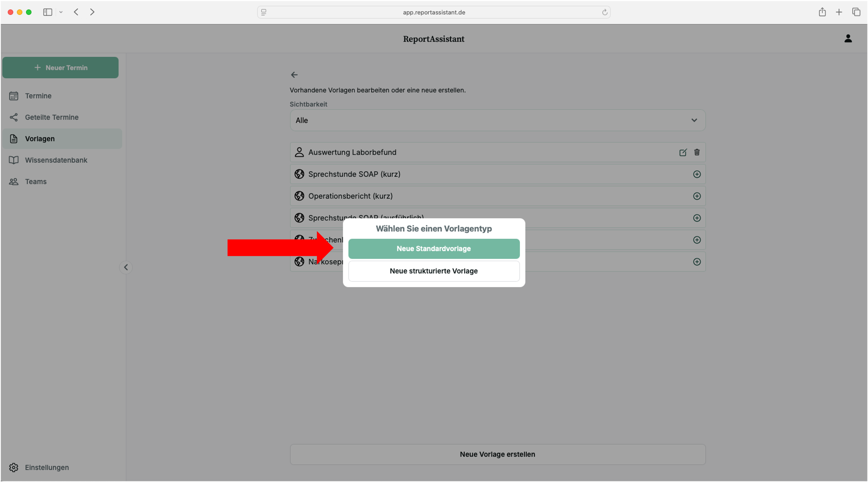This screenshot has width=868, height=482.
Task: Click the share icon beside Geteilte Termine
Action: click(13, 117)
